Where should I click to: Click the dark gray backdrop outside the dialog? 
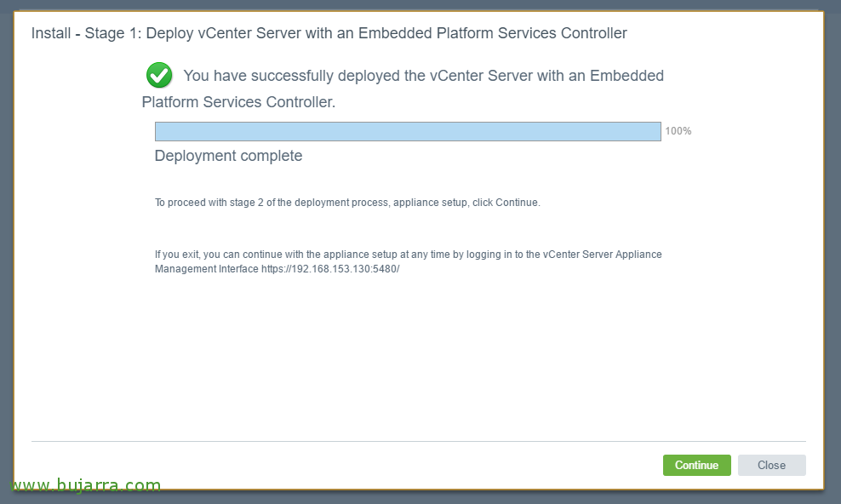pyautogui.click(x=832, y=252)
